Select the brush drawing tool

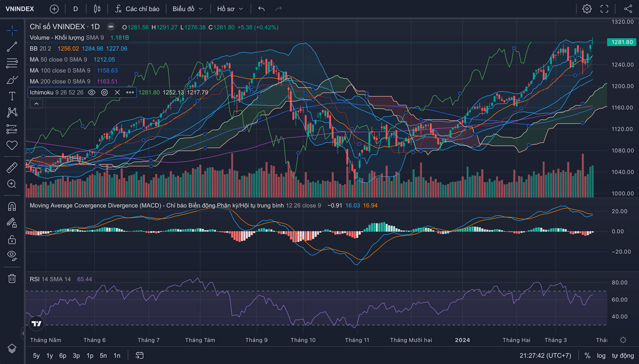click(12, 80)
